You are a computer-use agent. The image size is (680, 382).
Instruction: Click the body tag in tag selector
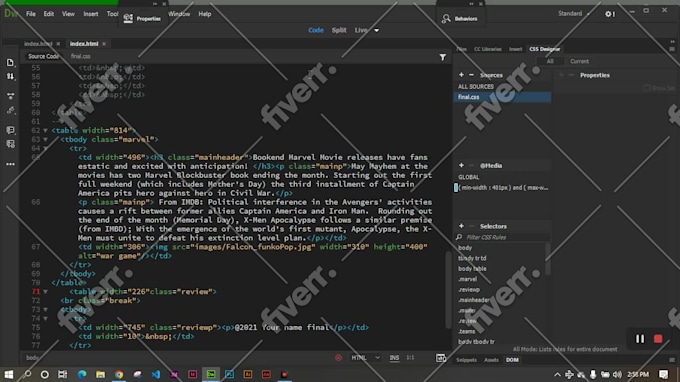(x=32, y=358)
